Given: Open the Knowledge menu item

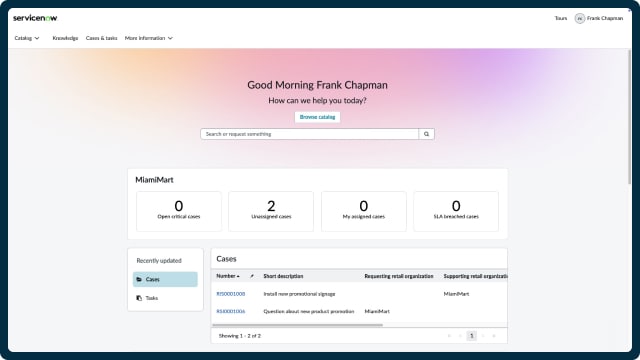Looking at the screenshot, I should coord(65,38).
